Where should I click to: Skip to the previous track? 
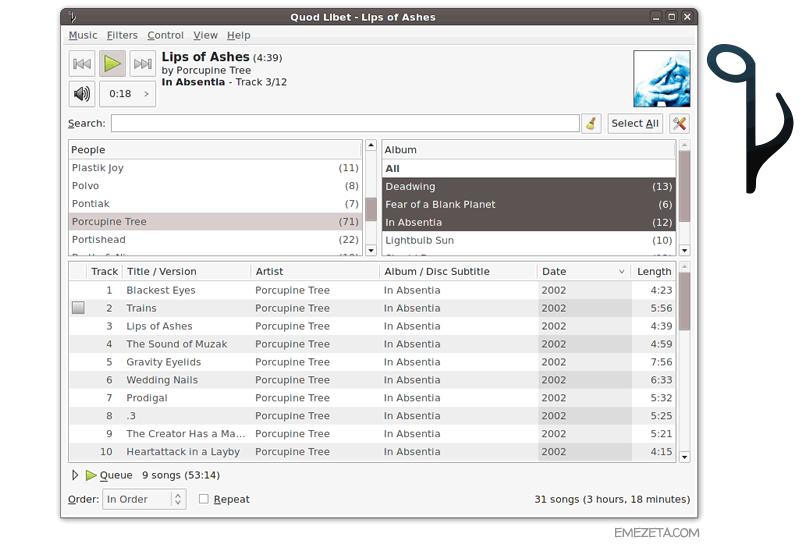click(82, 64)
